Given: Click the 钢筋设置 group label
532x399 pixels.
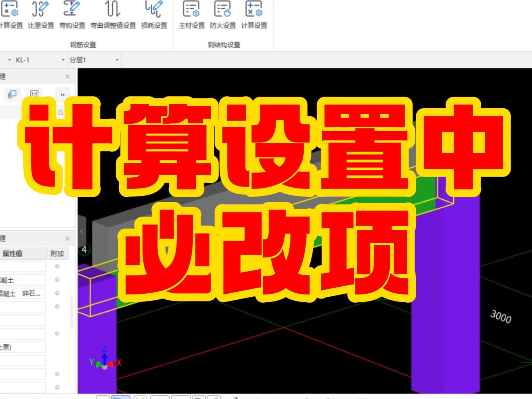Looking at the screenshot, I should pos(83,45).
